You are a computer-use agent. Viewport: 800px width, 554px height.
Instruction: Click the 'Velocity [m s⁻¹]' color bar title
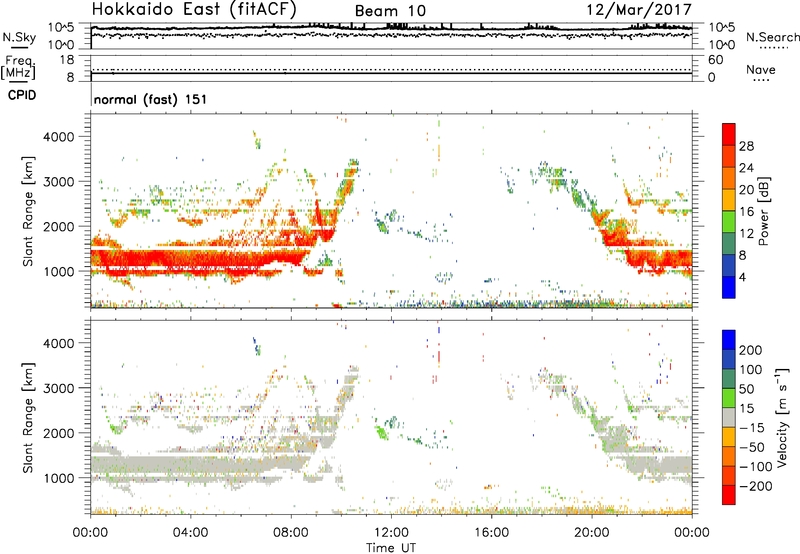point(782,418)
